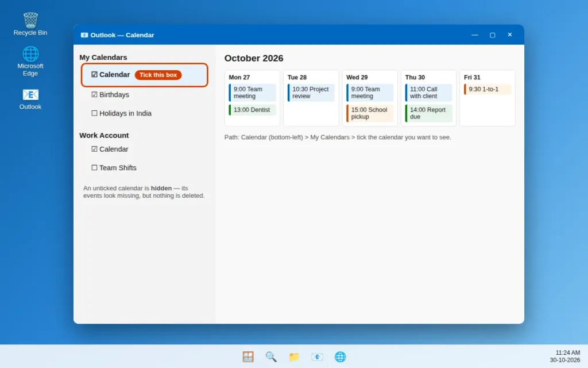Image resolution: width=588 pixels, height=368 pixels.
Task: Untick the My Calendars Calendar checkbox
Action: click(x=94, y=74)
